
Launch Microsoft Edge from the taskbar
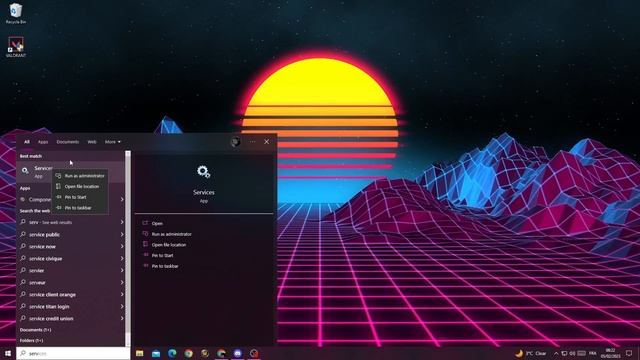(x=172, y=353)
